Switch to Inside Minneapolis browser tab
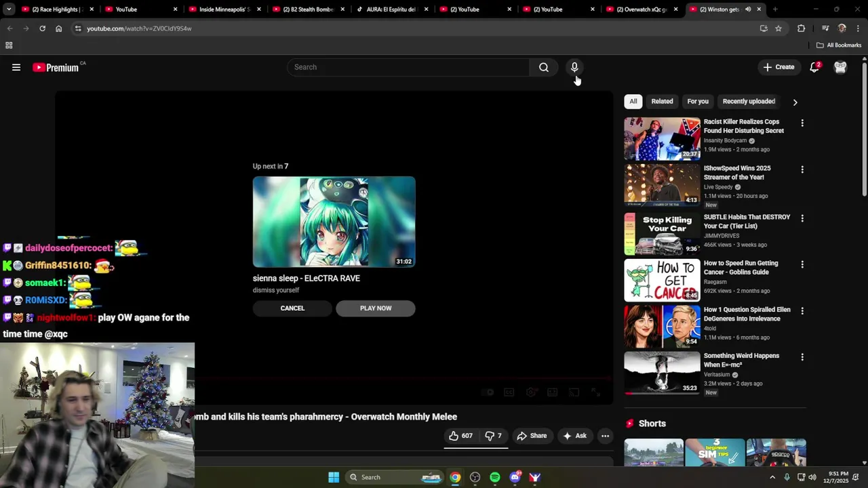Viewport: 868px width, 488px height. coord(224,9)
